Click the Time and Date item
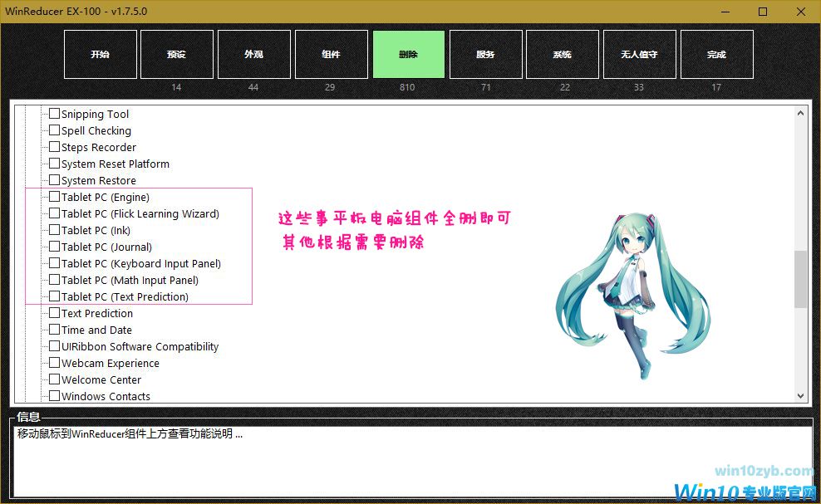This screenshot has width=821, height=504. click(96, 330)
